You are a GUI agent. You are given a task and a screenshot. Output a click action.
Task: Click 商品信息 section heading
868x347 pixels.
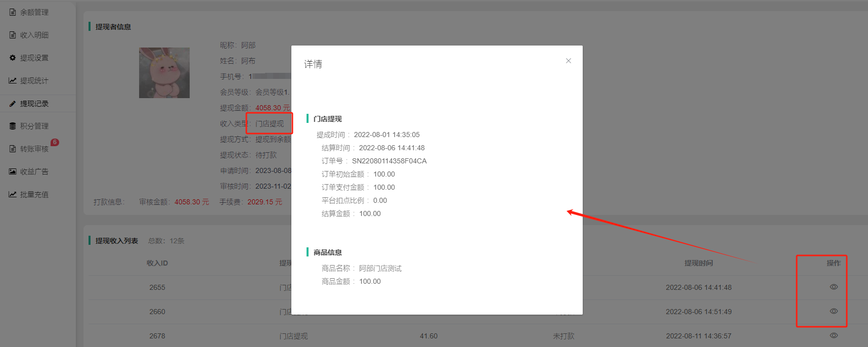coord(328,252)
